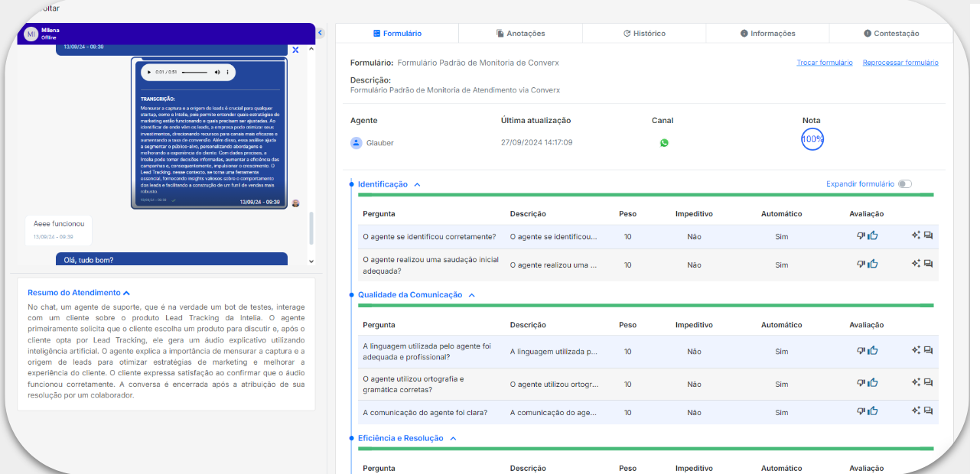Viewport: 980px width, 474px height.
Task: Switch to the Anotações tab
Action: (x=520, y=34)
